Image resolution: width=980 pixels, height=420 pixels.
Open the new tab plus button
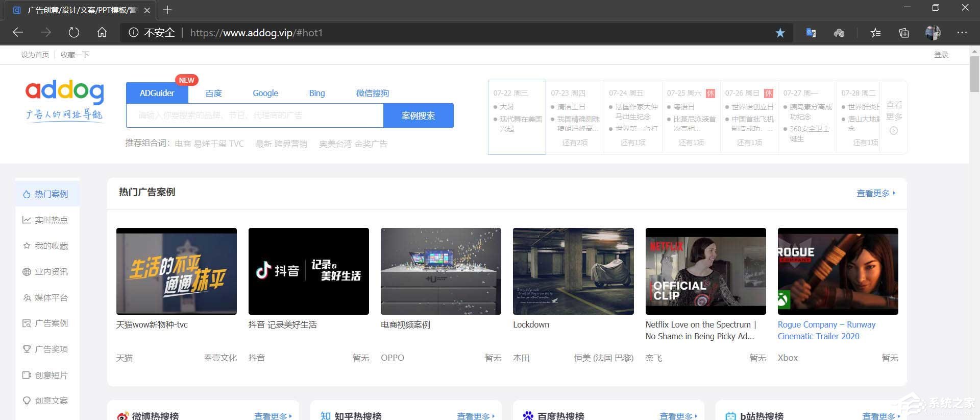click(x=167, y=10)
